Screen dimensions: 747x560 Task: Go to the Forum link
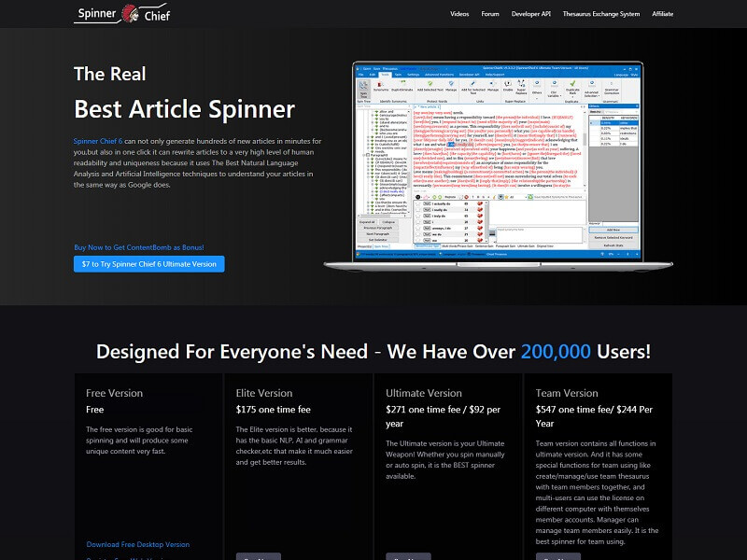(489, 14)
